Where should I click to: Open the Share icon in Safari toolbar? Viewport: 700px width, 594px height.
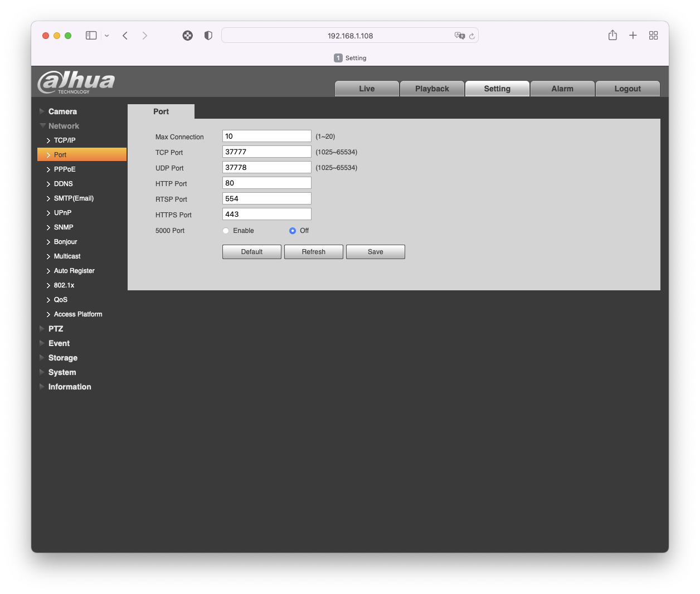pos(612,35)
